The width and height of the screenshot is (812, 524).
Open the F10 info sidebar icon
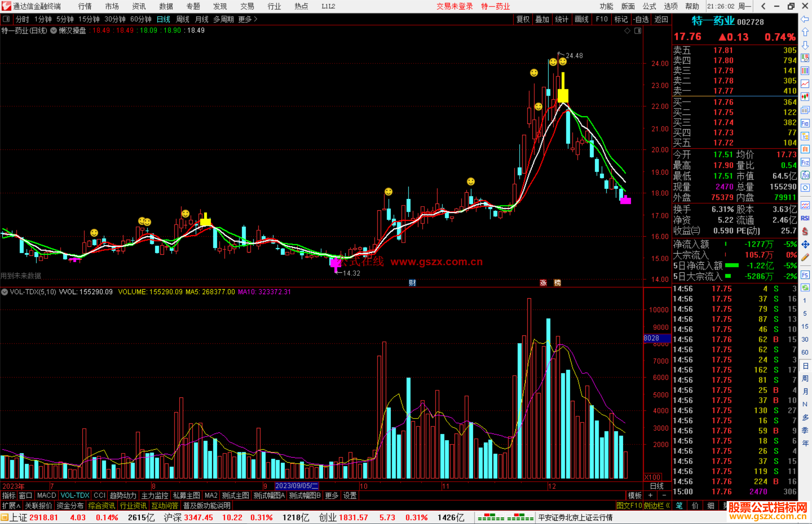(x=805, y=123)
